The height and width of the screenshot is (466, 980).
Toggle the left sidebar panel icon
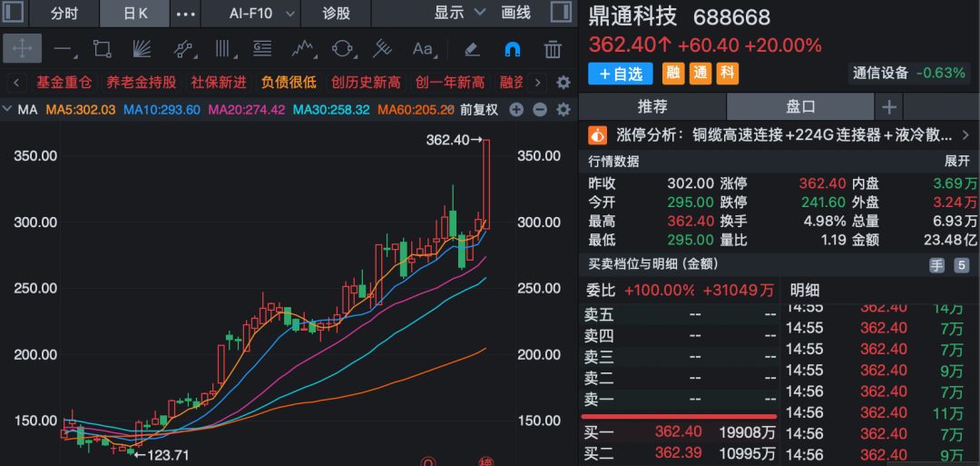click(x=14, y=13)
